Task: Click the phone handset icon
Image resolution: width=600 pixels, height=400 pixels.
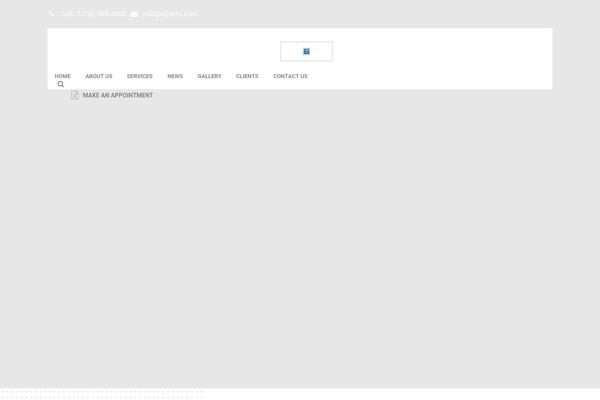Action: click(x=52, y=13)
